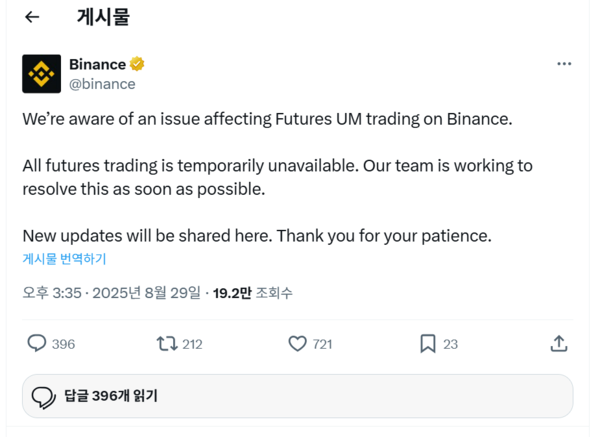Like the post with the heart icon

point(297,343)
